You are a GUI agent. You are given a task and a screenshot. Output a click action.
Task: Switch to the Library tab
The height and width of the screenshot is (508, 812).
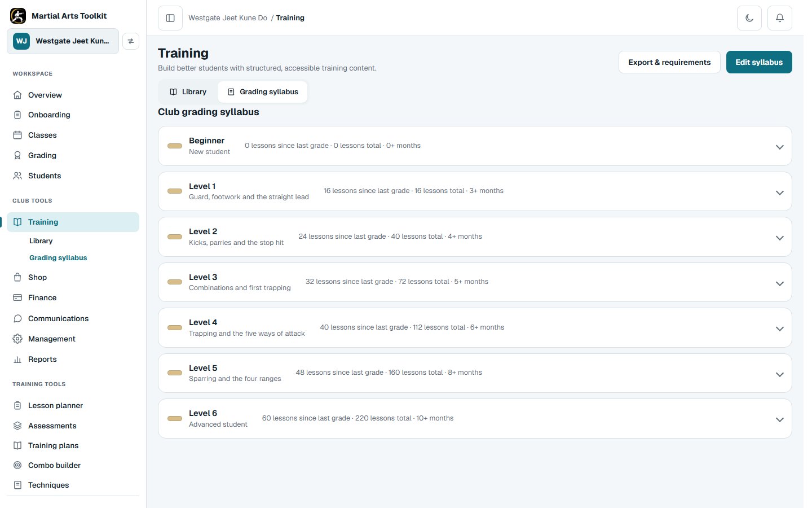click(x=188, y=91)
